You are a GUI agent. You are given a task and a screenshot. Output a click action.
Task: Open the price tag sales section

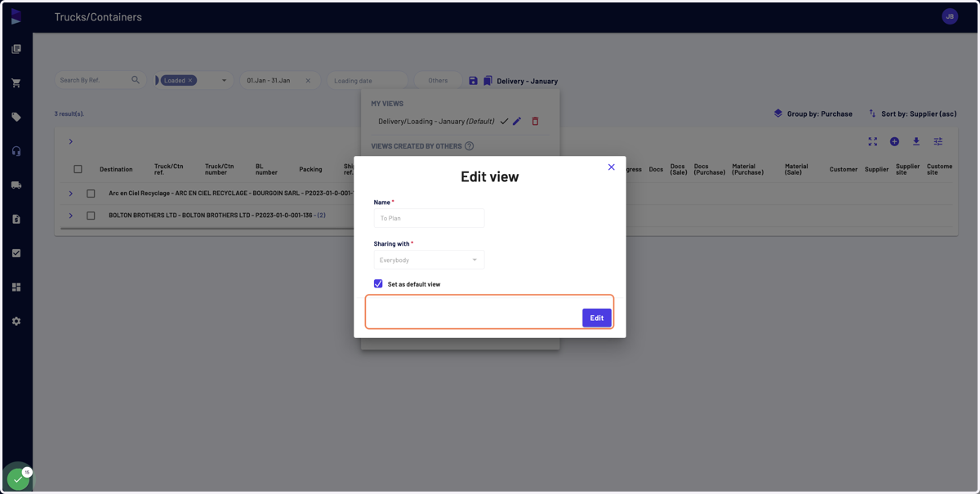tap(16, 117)
